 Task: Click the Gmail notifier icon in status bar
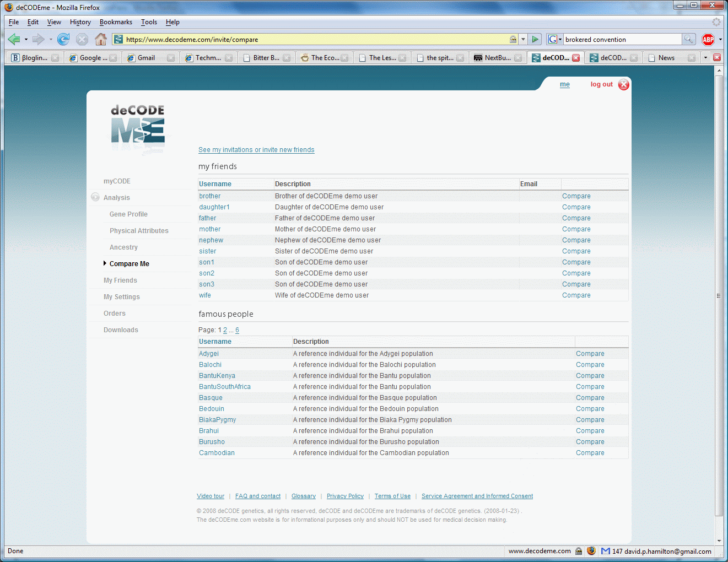(x=606, y=551)
